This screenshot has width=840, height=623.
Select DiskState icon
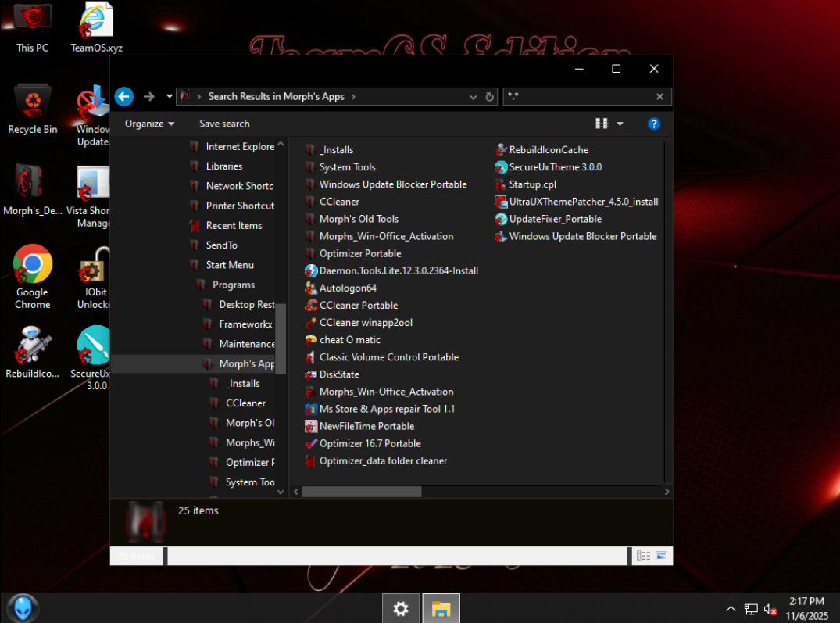pyautogui.click(x=311, y=374)
